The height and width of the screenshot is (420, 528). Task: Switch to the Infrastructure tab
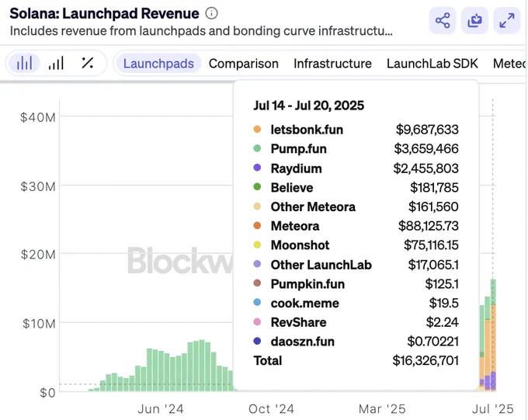[x=332, y=64]
